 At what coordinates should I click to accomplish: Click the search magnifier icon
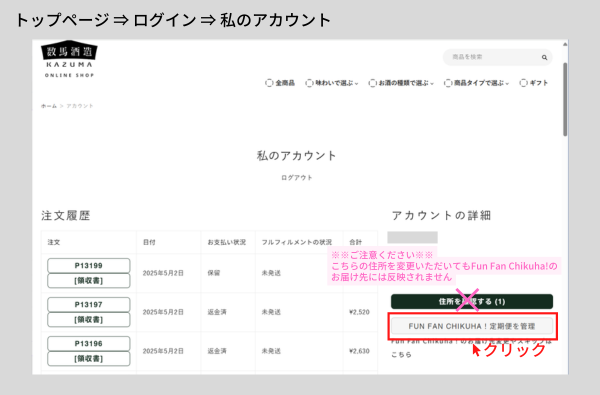point(544,57)
